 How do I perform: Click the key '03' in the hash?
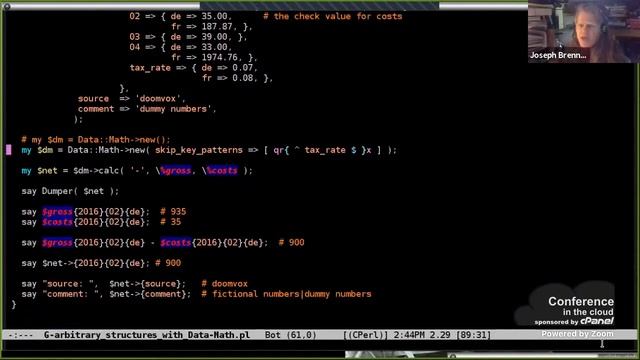pyautogui.click(x=135, y=37)
